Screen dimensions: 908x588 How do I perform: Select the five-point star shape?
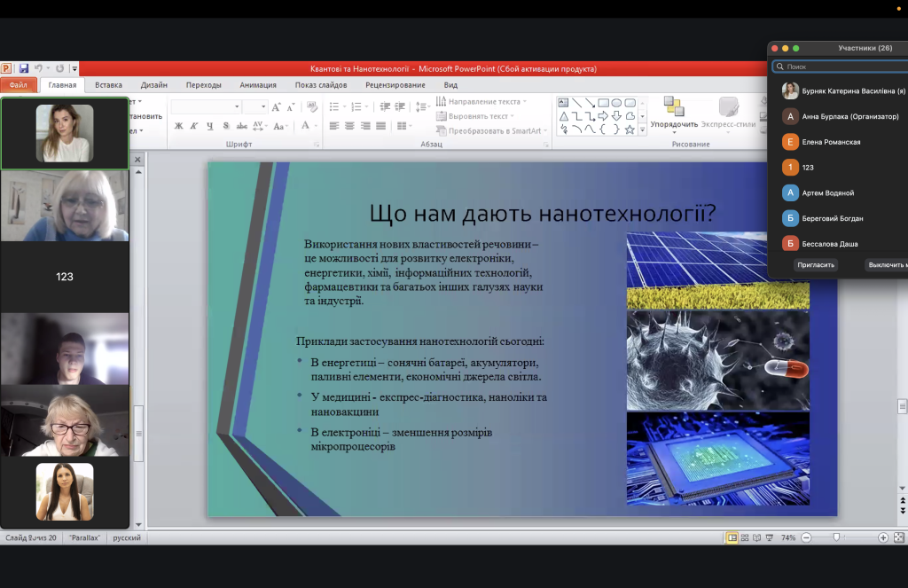(x=630, y=129)
